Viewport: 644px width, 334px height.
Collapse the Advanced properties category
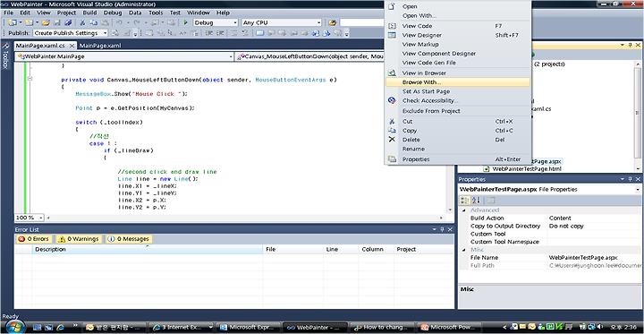tap(464, 210)
